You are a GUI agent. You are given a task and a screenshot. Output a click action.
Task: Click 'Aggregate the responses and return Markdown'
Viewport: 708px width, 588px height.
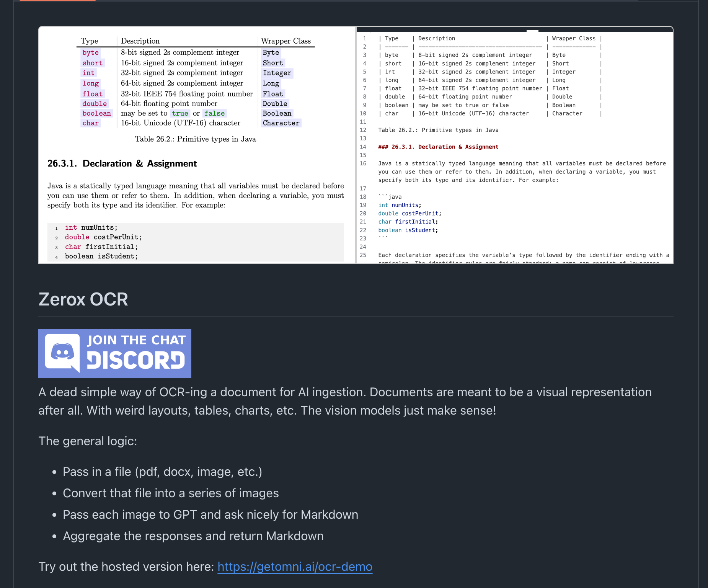(x=193, y=536)
